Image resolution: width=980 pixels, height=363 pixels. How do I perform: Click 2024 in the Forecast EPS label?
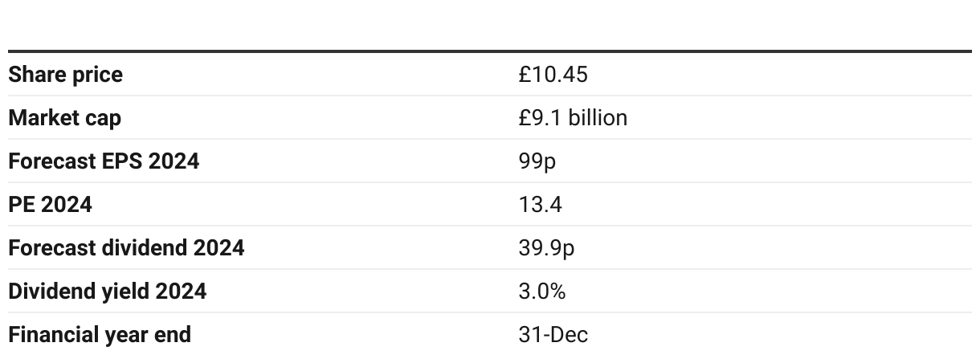tap(173, 161)
